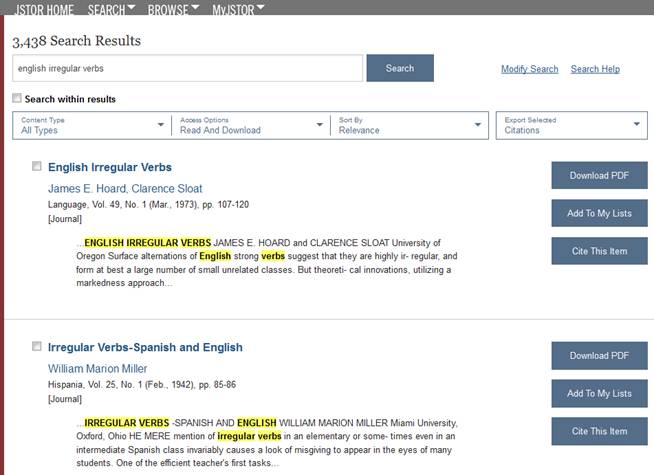Add English Irregular Verbs to My Lists
This screenshot has height=475, width=654.
[599, 213]
